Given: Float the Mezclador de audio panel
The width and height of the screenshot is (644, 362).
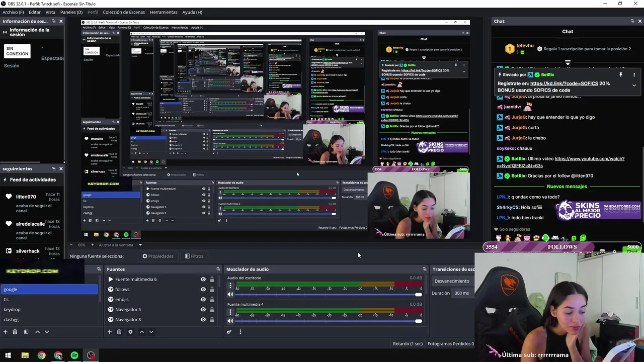Looking at the screenshot, I should [424, 269].
